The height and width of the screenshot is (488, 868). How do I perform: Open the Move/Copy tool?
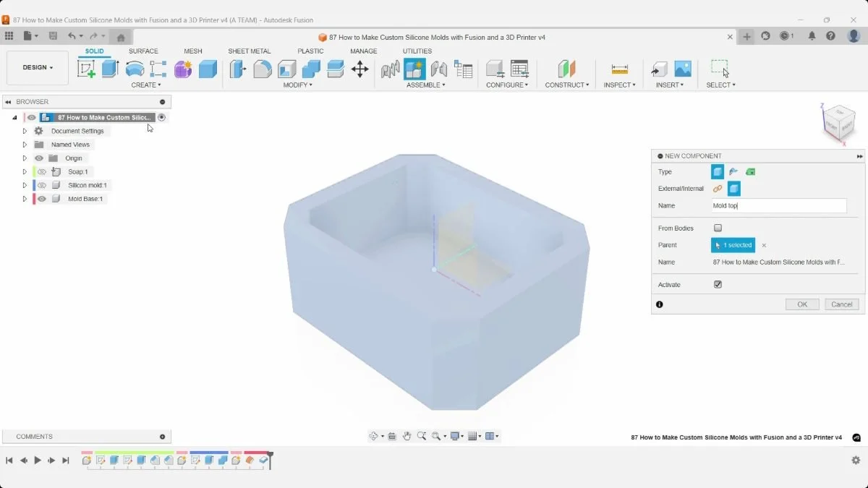[359, 69]
